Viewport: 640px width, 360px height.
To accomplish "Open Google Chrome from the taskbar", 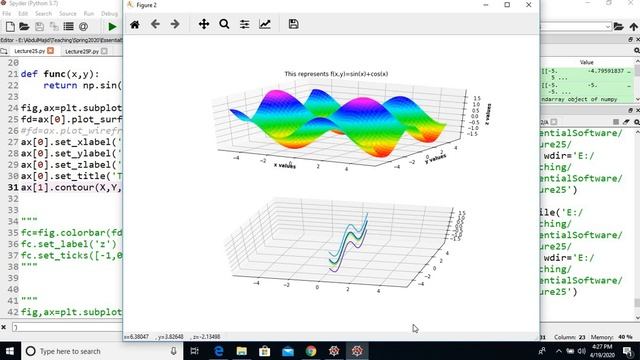I will click(x=311, y=351).
